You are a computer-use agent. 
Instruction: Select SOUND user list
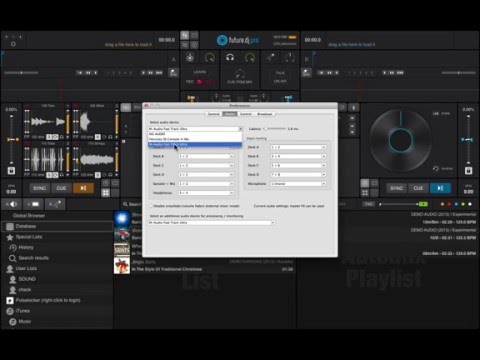(27, 279)
